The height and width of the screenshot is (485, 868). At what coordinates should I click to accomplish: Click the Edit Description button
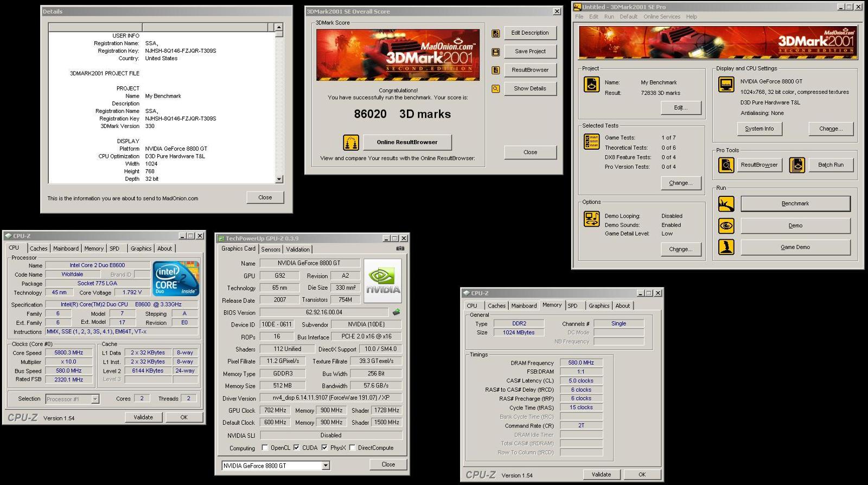point(530,33)
